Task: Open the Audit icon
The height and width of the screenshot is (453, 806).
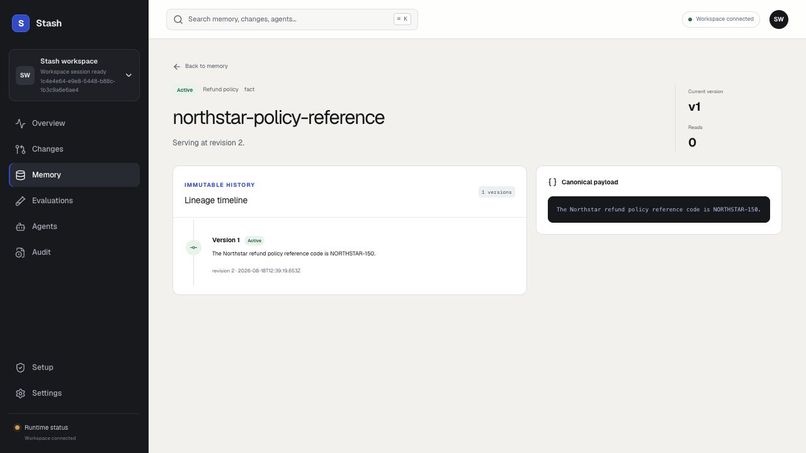Action: (20, 252)
